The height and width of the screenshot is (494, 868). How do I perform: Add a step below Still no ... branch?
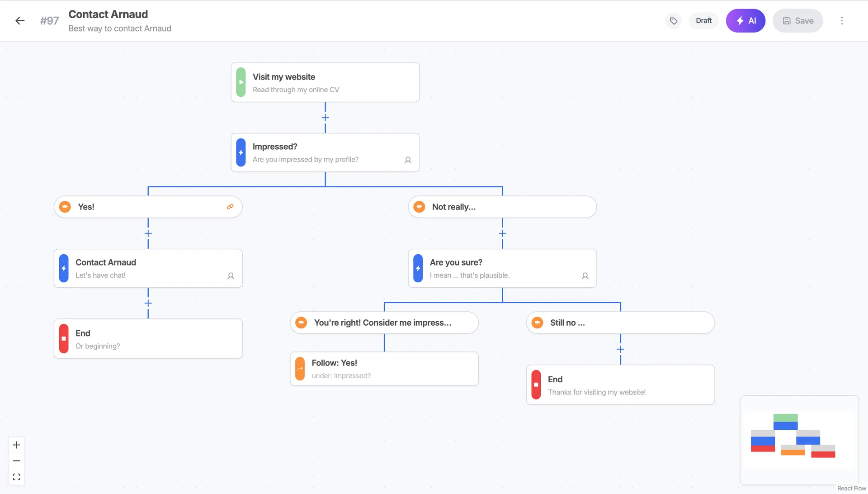(x=620, y=349)
